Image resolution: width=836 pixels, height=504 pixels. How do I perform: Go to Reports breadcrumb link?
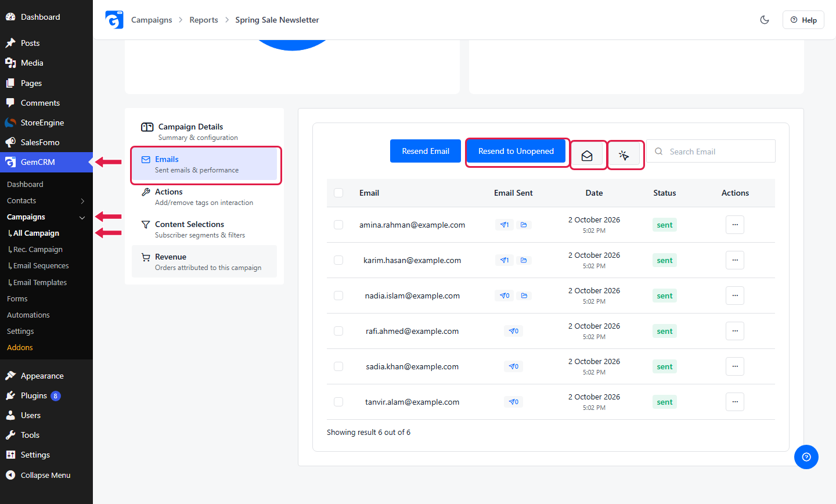click(204, 20)
